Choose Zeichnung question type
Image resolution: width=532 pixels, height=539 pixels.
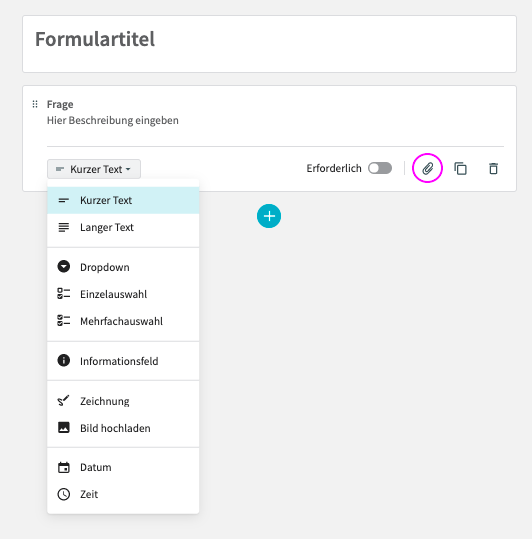coord(123,401)
